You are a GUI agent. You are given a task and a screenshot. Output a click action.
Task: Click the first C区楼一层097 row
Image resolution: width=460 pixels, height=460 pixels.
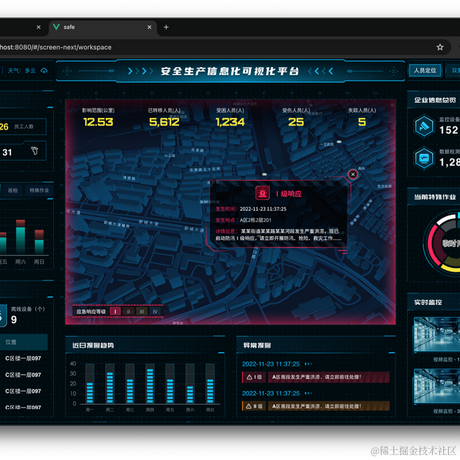coord(23,359)
